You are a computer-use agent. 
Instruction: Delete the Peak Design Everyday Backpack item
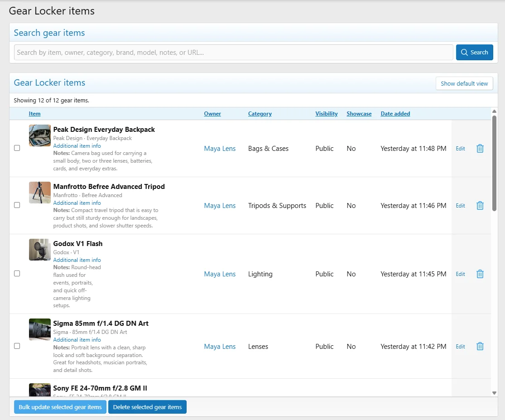[x=480, y=149]
